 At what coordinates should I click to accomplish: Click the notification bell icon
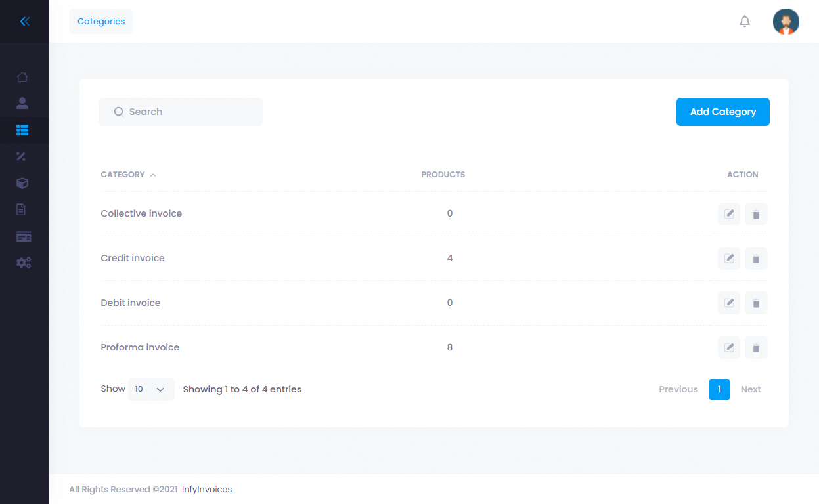744,22
